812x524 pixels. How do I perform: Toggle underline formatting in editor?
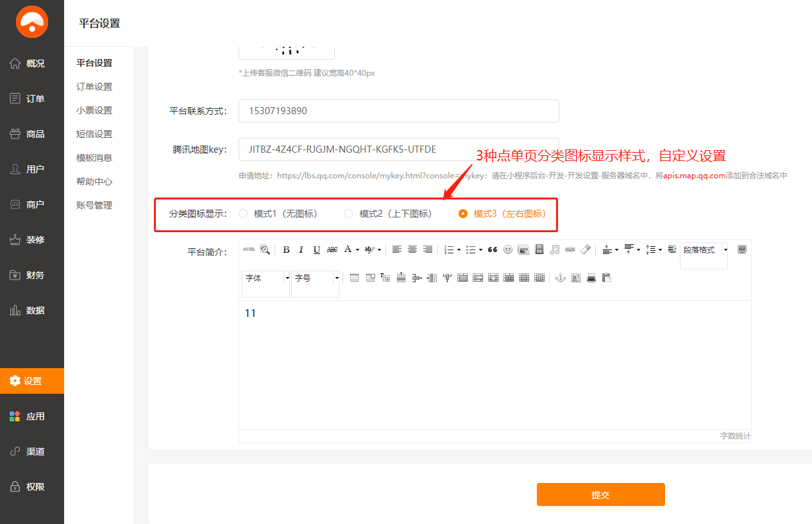(317, 249)
